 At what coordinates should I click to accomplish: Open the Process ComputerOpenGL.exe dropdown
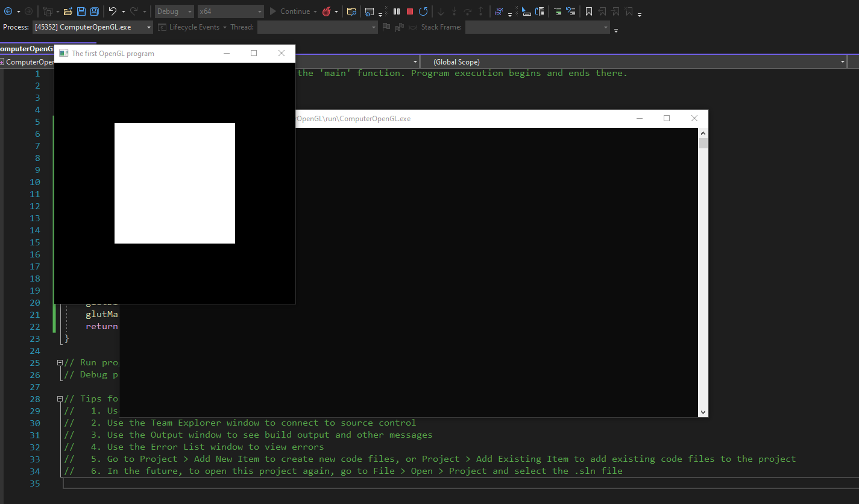[x=93, y=27]
